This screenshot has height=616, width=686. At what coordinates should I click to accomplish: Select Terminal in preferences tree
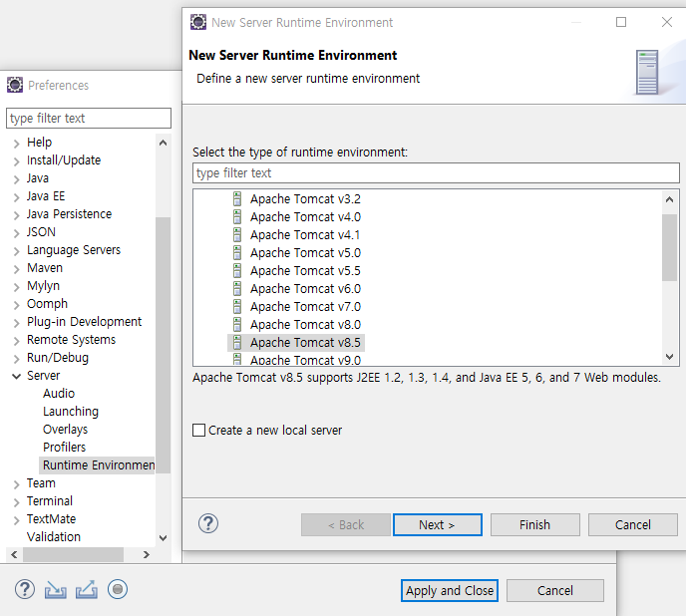point(50,501)
